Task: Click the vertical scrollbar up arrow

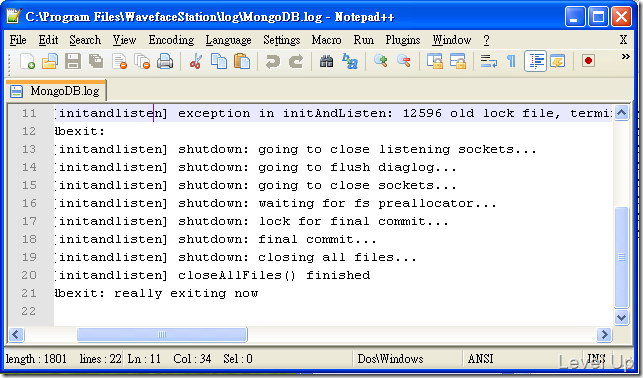Action: point(621,112)
